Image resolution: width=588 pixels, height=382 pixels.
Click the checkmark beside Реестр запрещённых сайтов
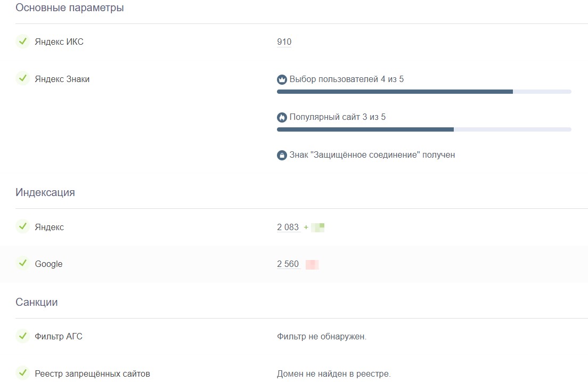click(22, 373)
